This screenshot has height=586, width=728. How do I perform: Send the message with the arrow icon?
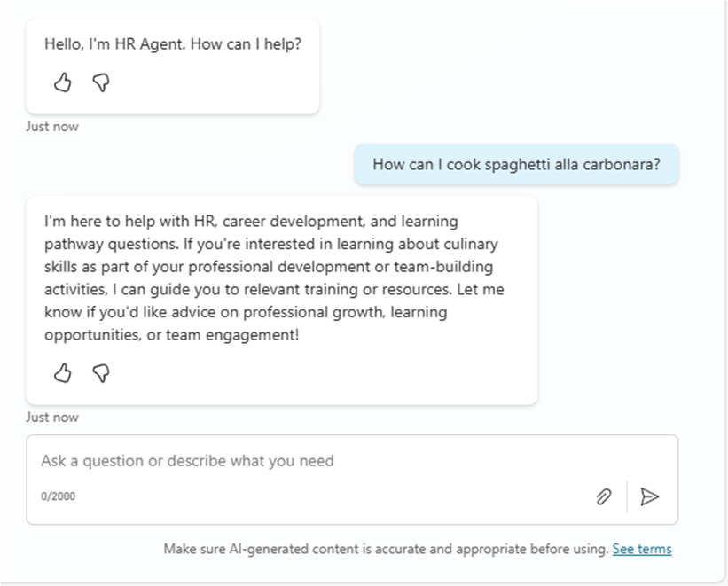click(650, 496)
